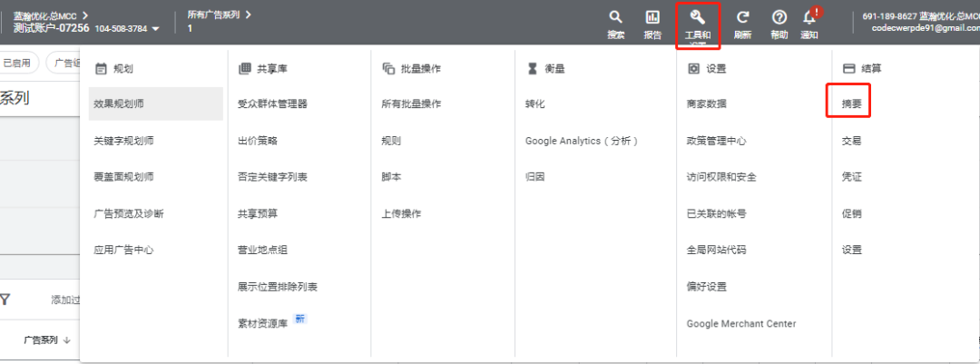This screenshot has height=364, width=980.
Task: Expand the account 104-508-3784 dropdown arrow
Action: pyautogui.click(x=155, y=29)
